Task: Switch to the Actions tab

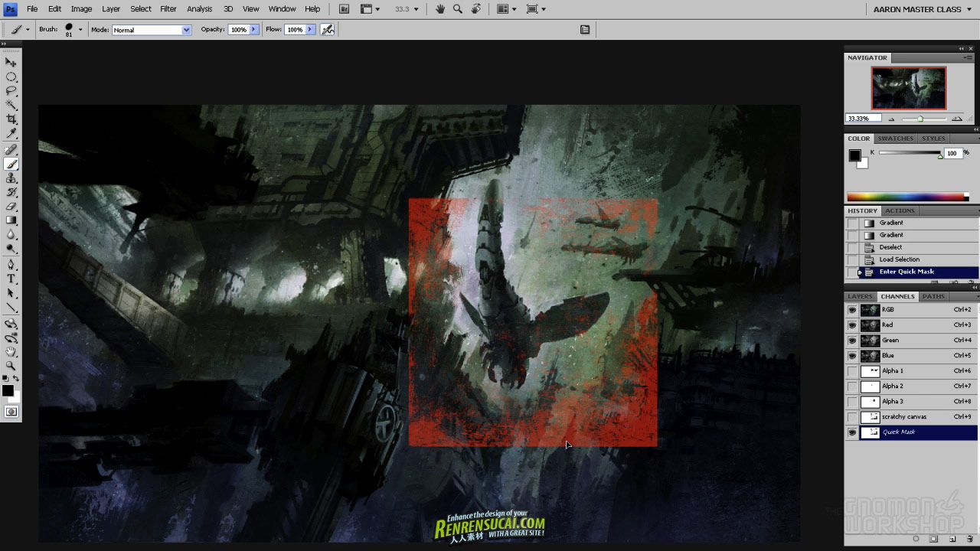Action: (900, 210)
